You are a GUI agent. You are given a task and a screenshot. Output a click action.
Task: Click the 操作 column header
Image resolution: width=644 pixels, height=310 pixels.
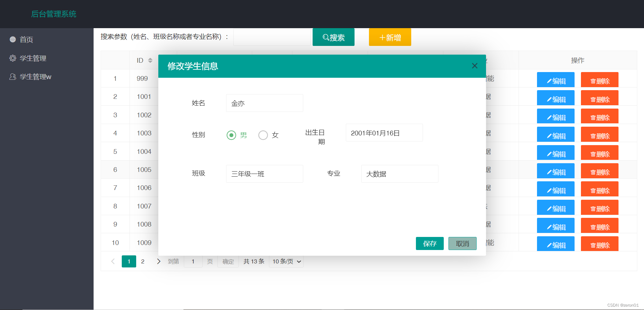[578, 60]
